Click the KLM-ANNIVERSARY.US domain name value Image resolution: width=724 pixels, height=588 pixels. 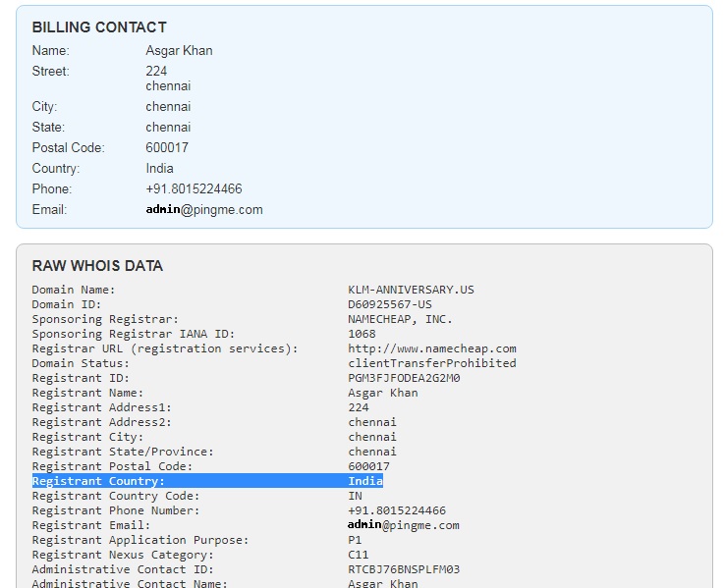click(x=411, y=290)
